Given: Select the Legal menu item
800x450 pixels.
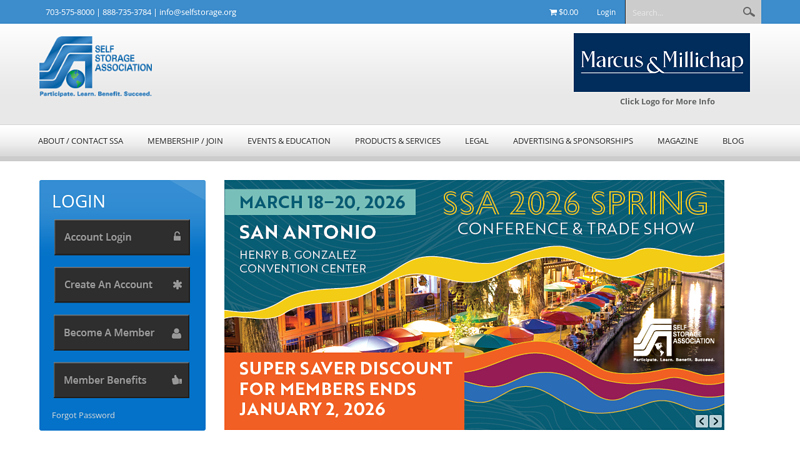Looking at the screenshot, I should tap(477, 141).
